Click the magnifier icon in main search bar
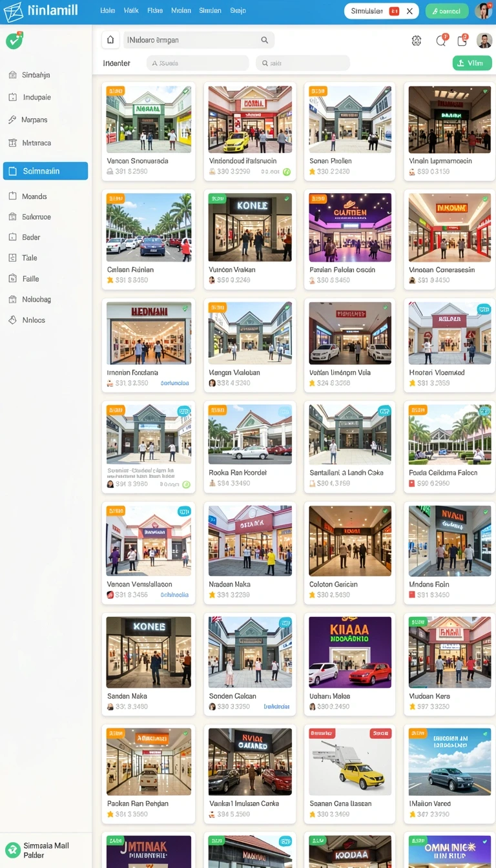496x868 pixels. (264, 40)
